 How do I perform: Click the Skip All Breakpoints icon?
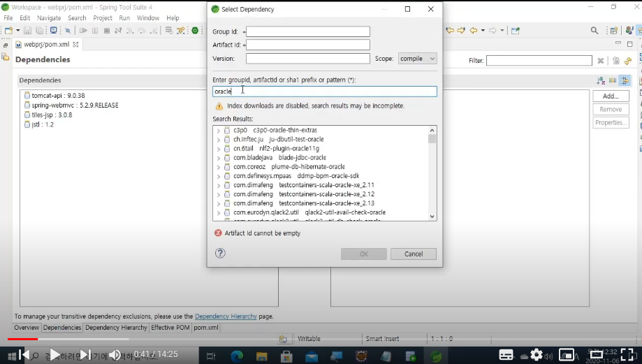click(x=68, y=30)
